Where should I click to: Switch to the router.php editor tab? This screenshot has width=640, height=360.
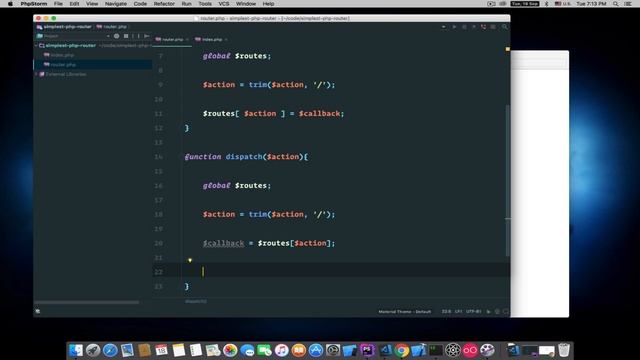tap(173, 40)
